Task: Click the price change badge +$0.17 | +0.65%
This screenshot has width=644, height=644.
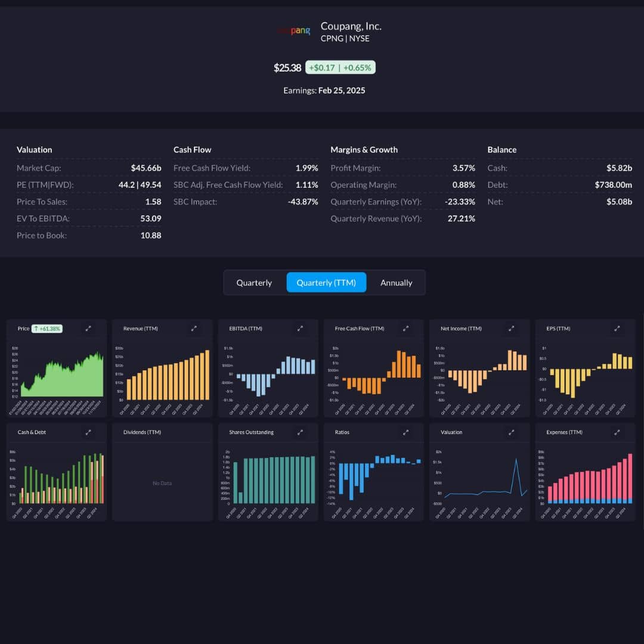Action: pos(340,68)
